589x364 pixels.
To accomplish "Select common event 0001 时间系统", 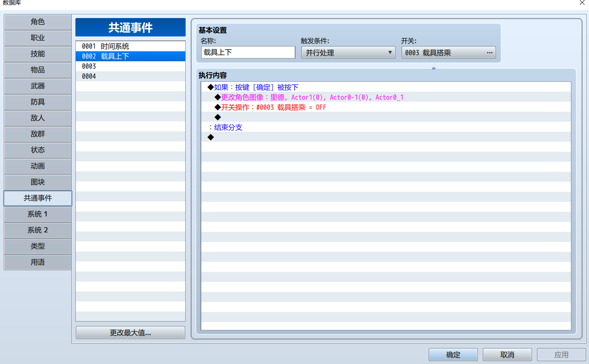I will tap(130, 46).
